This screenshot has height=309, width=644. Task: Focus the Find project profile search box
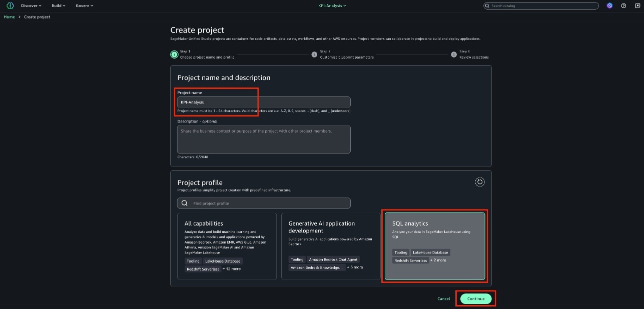[x=264, y=203]
